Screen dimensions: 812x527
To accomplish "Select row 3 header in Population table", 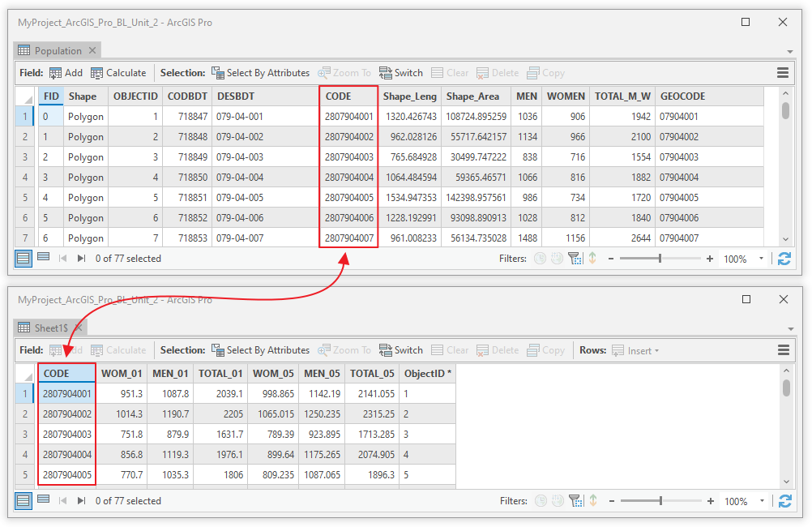I will click(24, 157).
